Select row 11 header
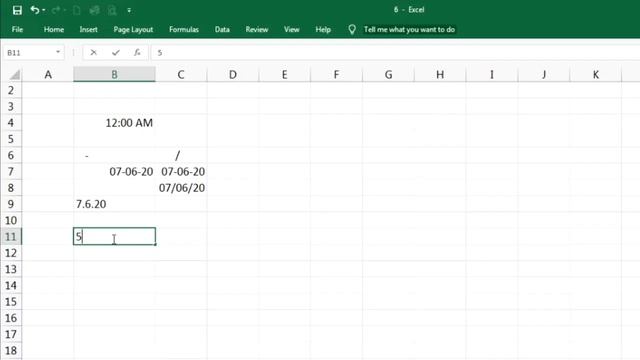640x360 pixels. [x=11, y=237]
